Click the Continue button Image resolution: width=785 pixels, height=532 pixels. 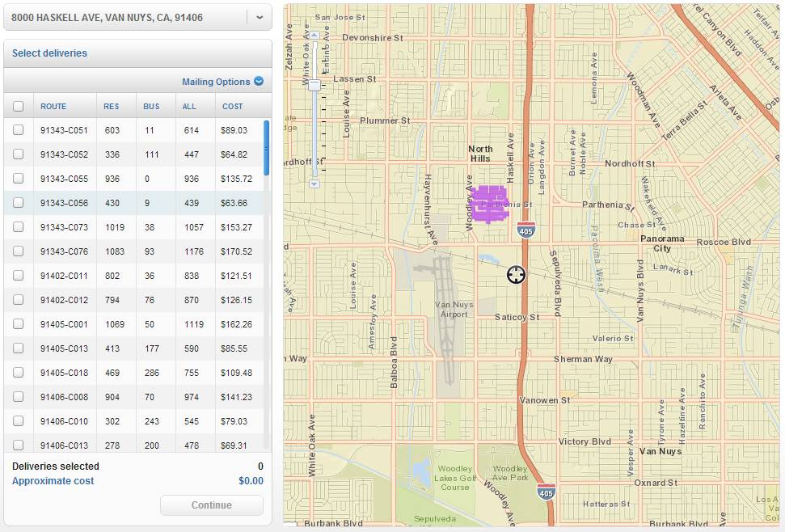point(211,505)
